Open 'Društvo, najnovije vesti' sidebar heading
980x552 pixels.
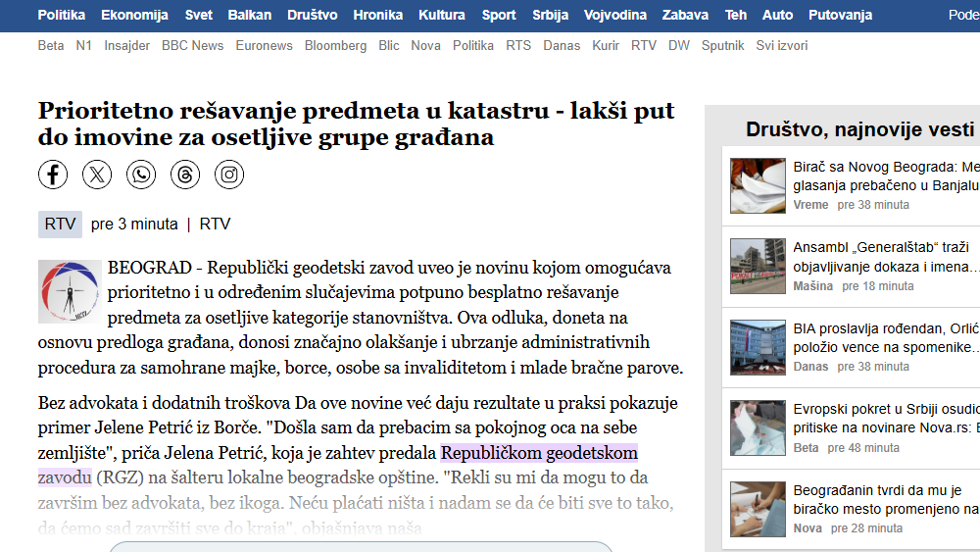[860, 129]
